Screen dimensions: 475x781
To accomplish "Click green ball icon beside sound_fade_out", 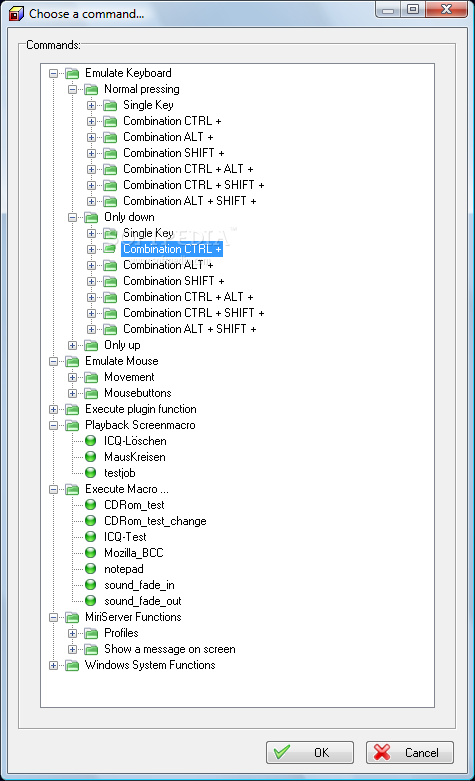I will point(91,601).
